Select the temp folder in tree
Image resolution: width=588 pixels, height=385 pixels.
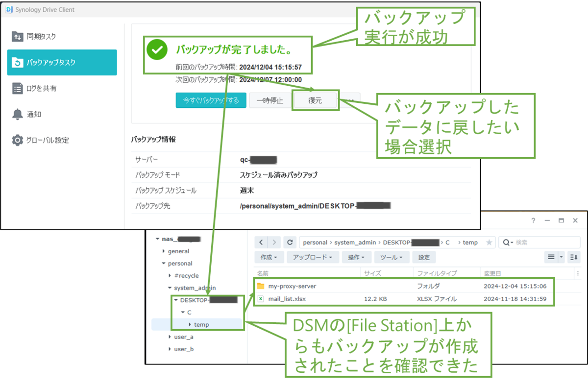coord(201,324)
